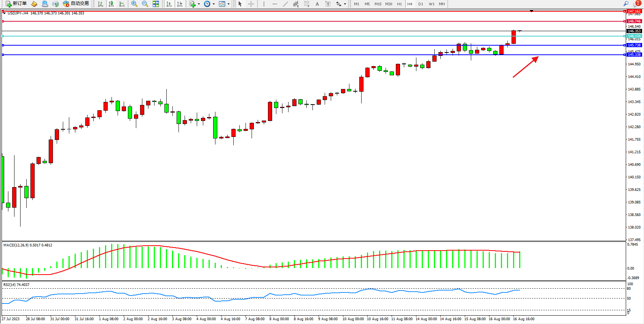This screenshot has width=644, height=324.
Task: Click the H1 timeframe button
Action: coord(399,4)
